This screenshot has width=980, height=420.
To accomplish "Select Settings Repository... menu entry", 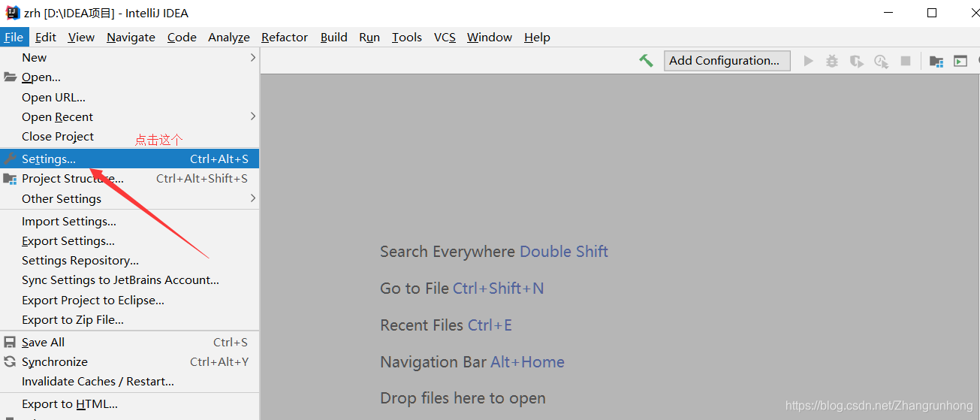I will click(x=130, y=260).
